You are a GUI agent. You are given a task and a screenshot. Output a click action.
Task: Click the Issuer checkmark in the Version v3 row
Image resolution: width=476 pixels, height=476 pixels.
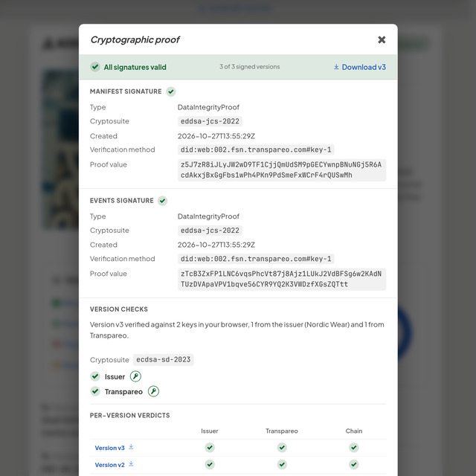point(210,448)
